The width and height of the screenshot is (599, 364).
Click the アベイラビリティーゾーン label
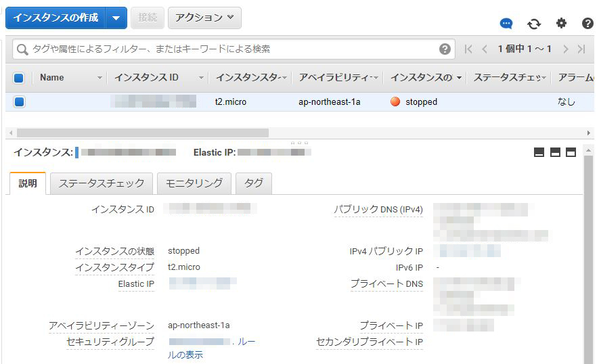pos(102,325)
